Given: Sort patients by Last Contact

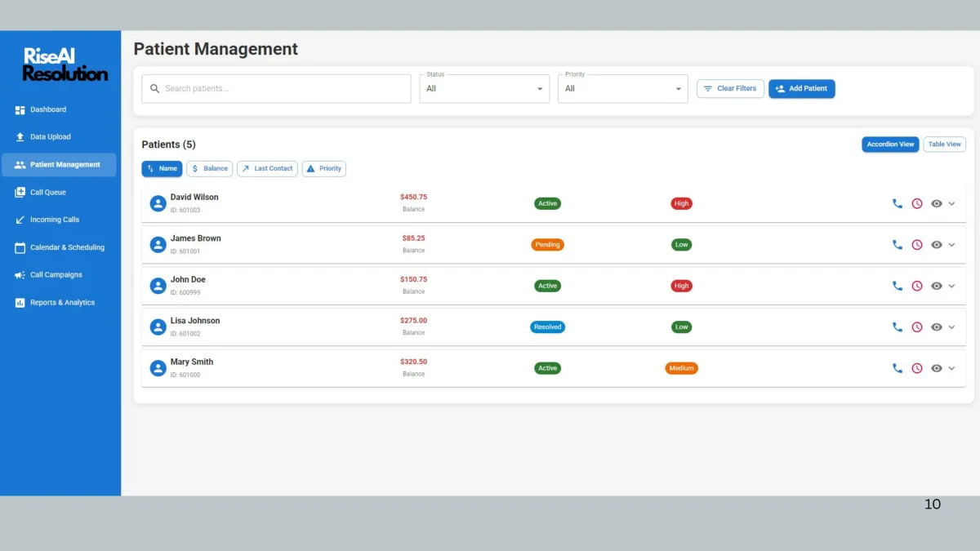Looking at the screenshot, I should [x=267, y=169].
